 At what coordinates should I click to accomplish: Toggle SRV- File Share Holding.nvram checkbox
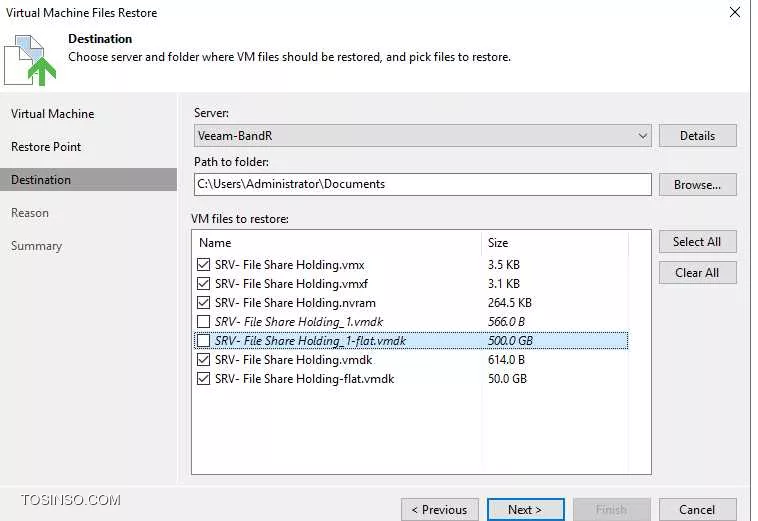click(x=204, y=303)
